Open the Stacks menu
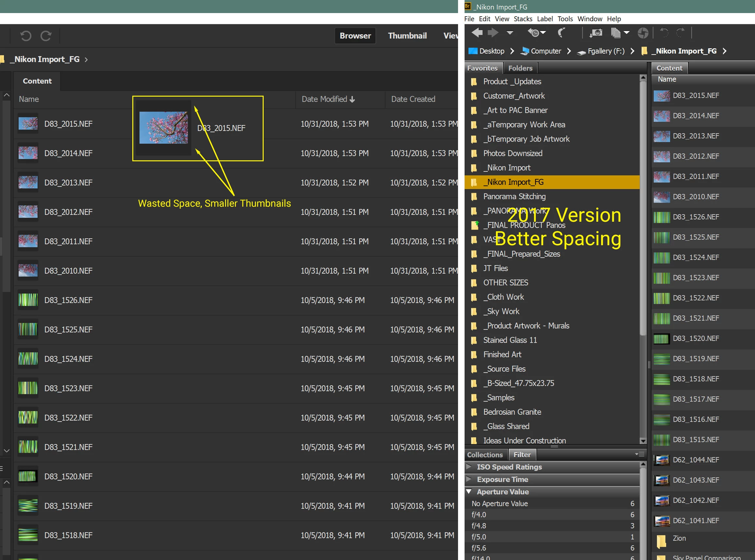 (x=523, y=19)
